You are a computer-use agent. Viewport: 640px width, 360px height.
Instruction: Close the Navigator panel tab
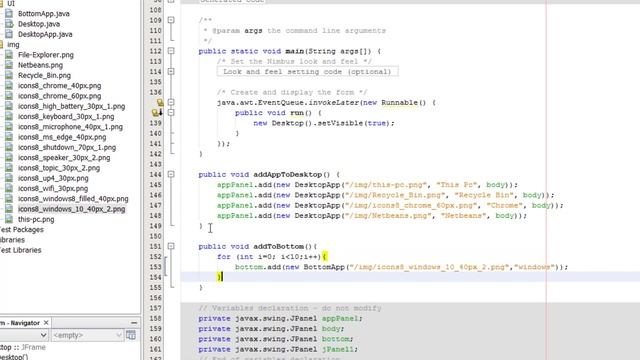46,322
